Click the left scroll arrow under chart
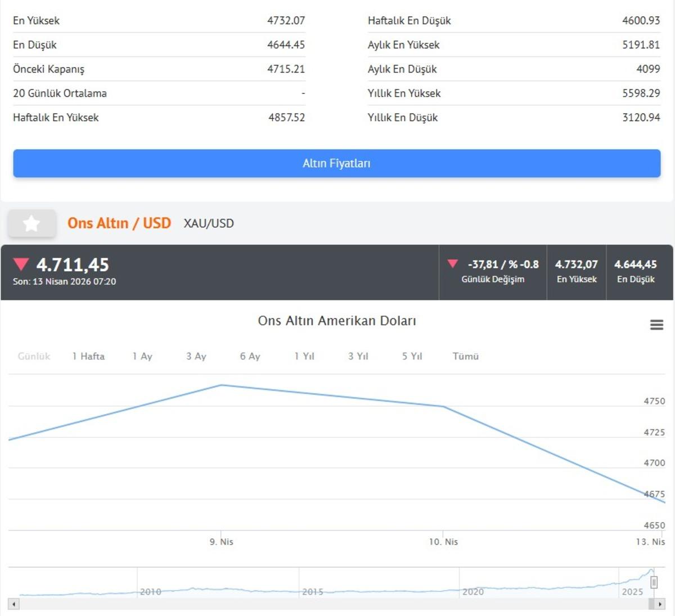The image size is (675, 616). [x=14, y=604]
